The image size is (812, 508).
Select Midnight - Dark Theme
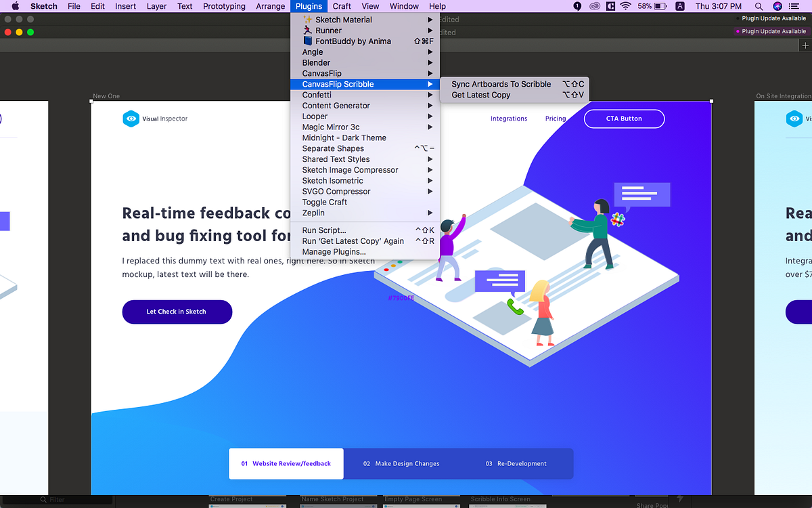click(365, 137)
